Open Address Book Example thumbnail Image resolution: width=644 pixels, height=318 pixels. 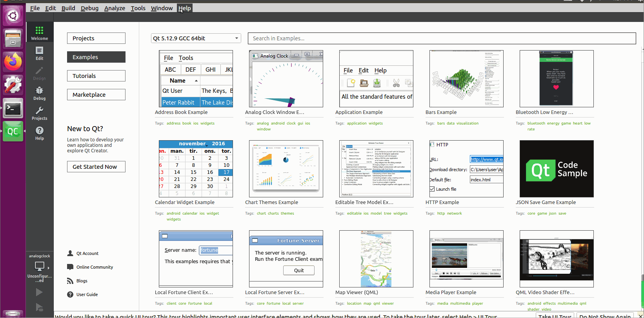pyautogui.click(x=196, y=79)
